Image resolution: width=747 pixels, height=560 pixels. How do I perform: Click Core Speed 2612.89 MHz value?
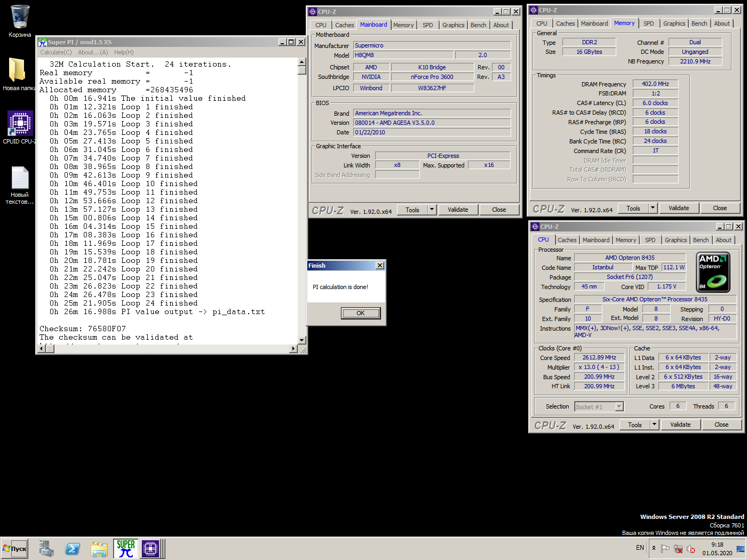(599, 357)
